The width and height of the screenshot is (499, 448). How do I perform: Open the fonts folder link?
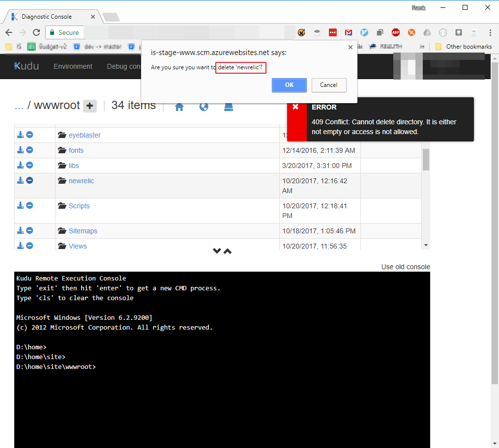click(76, 150)
